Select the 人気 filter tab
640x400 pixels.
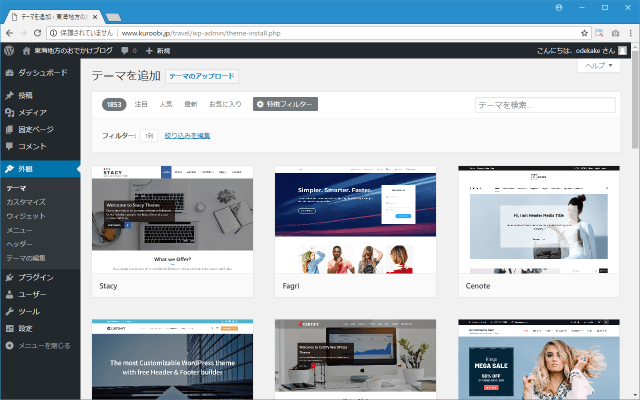166,104
